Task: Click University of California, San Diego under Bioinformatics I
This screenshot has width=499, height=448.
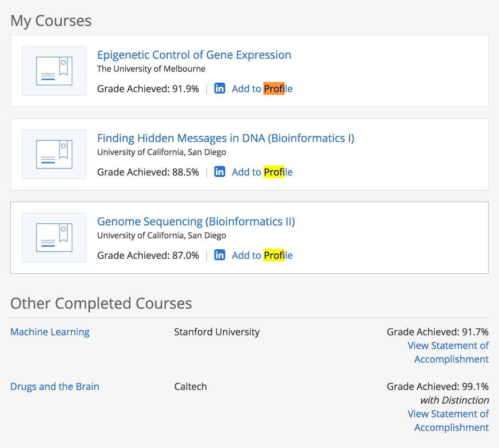Action: tap(162, 152)
